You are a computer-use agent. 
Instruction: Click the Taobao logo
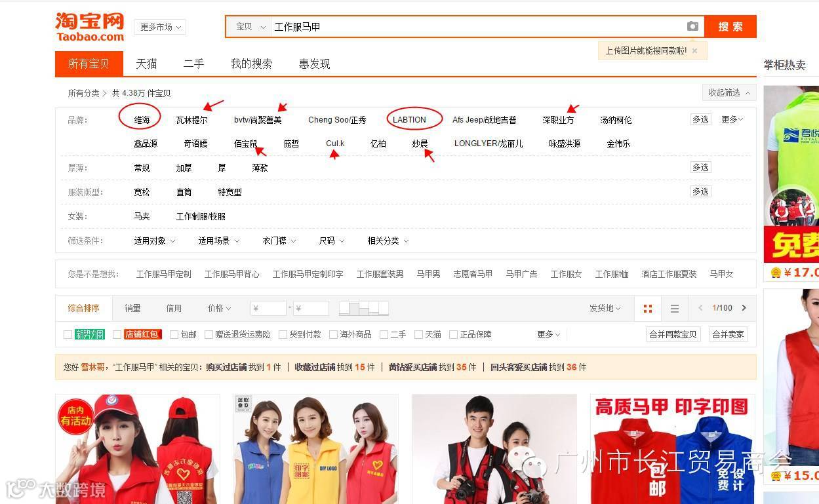pos(90,27)
